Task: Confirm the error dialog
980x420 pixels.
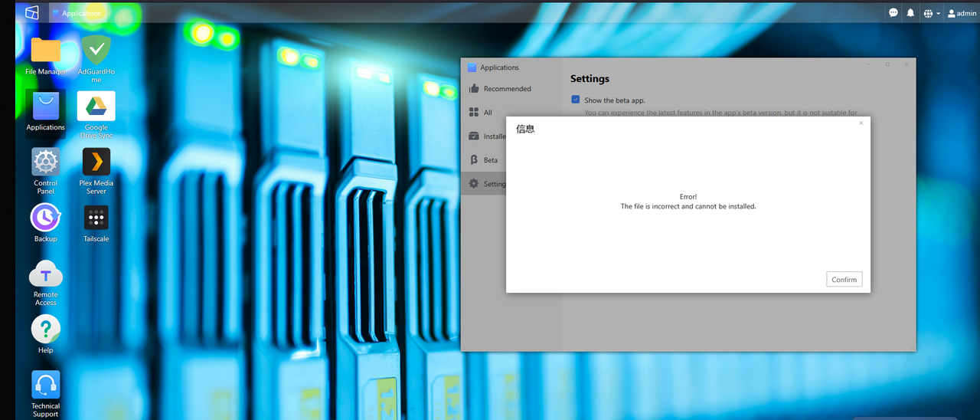Action: point(844,279)
